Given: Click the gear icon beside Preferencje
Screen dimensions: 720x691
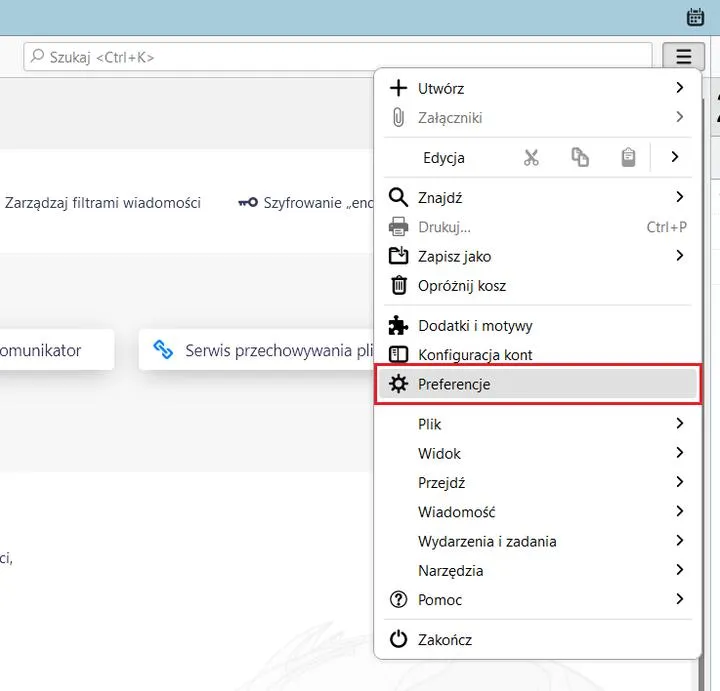Looking at the screenshot, I should [x=398, y=384].
